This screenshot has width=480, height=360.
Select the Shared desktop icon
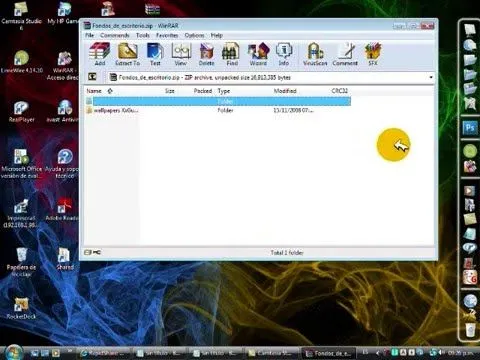click(64, 259)
